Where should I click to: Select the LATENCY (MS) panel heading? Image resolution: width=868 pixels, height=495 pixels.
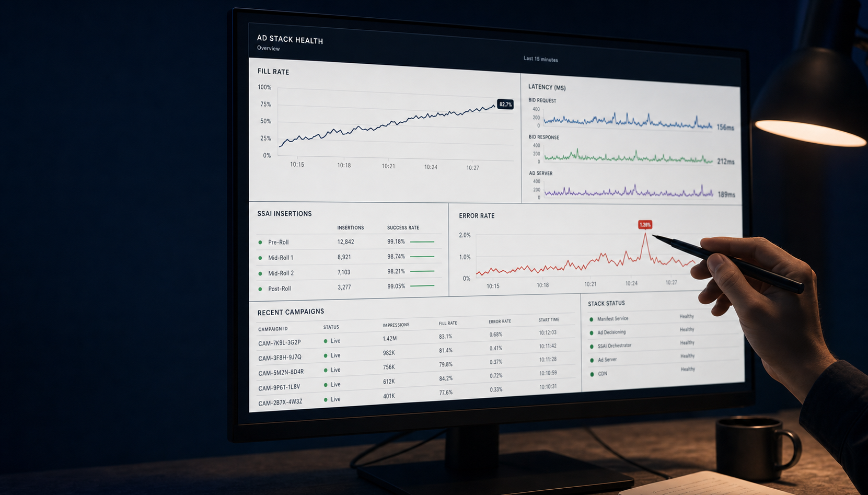(x=547, y=87)
